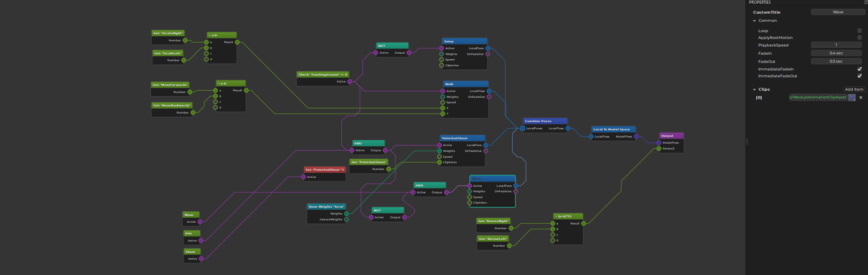The image size is (868, 275).
Task: Click the Walk node X input pin
Action: 443,108
